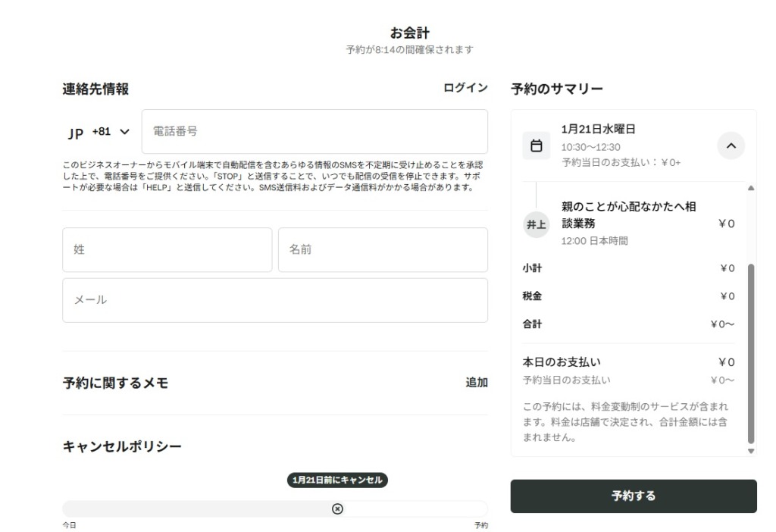The height and width of the screenshot is (532, 776).
Task: Click the summary panel scroll up arrow
Action: click(x=751, y=187)
